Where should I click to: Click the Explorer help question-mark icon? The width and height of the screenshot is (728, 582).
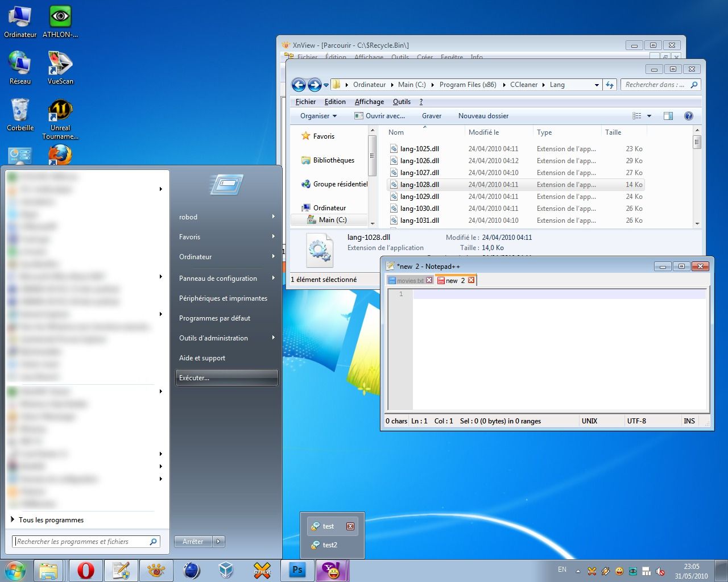click(688, 116)
